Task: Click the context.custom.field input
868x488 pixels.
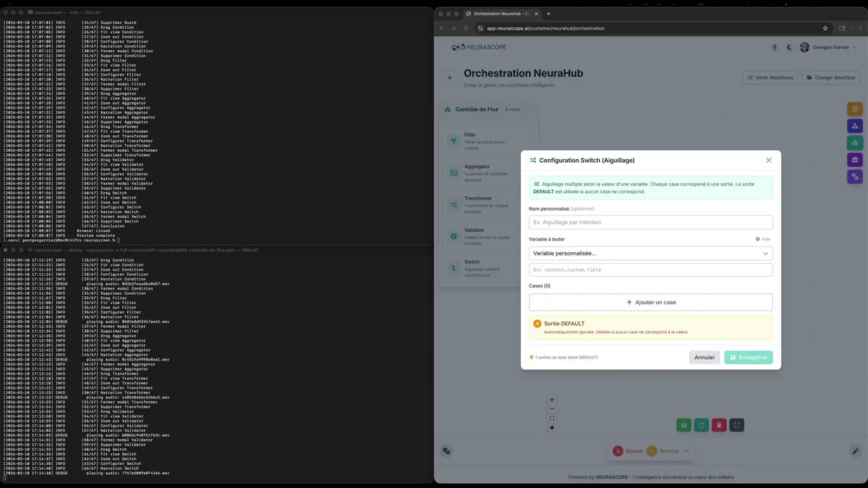Action: [650, 270]
